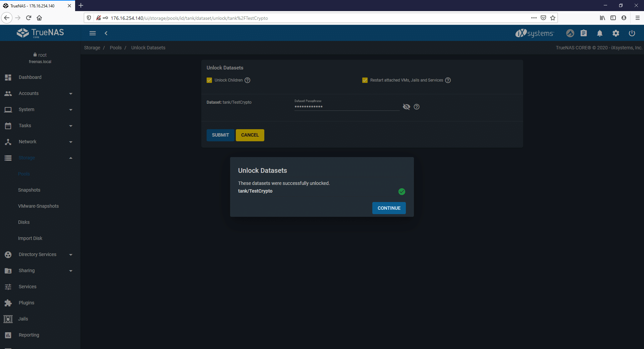This screenshot has height=349, width=644.
Task: Reload the page in browser
Action: (29, 18)
